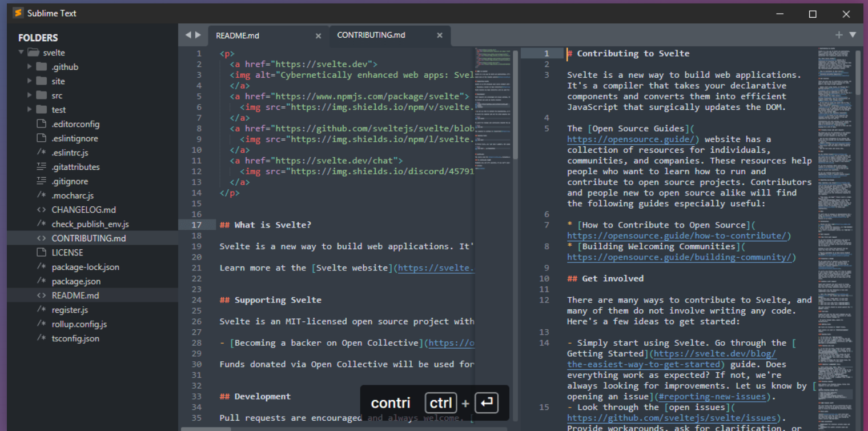
Task: Click the FOLDERS sidebar heading
Action: (38, 38)
